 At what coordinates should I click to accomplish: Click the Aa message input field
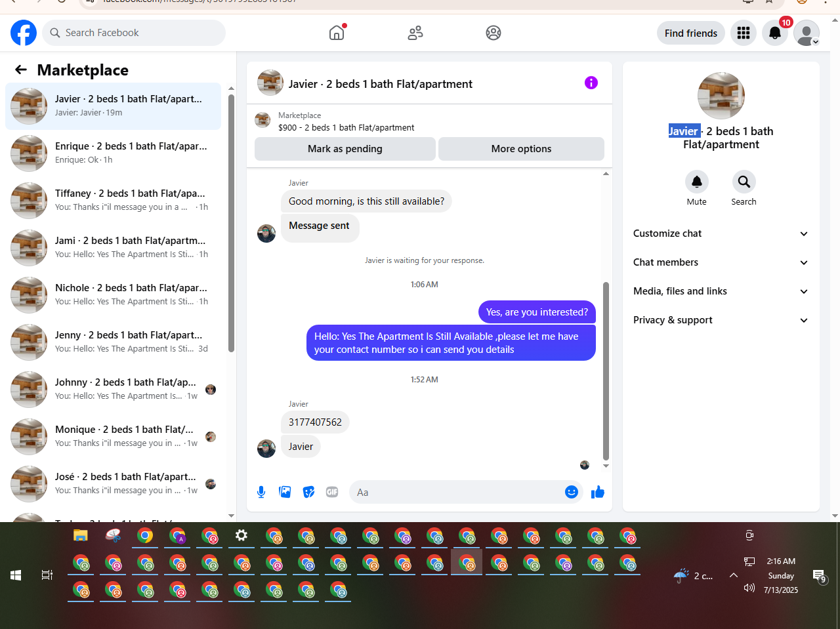coord(456,492)
